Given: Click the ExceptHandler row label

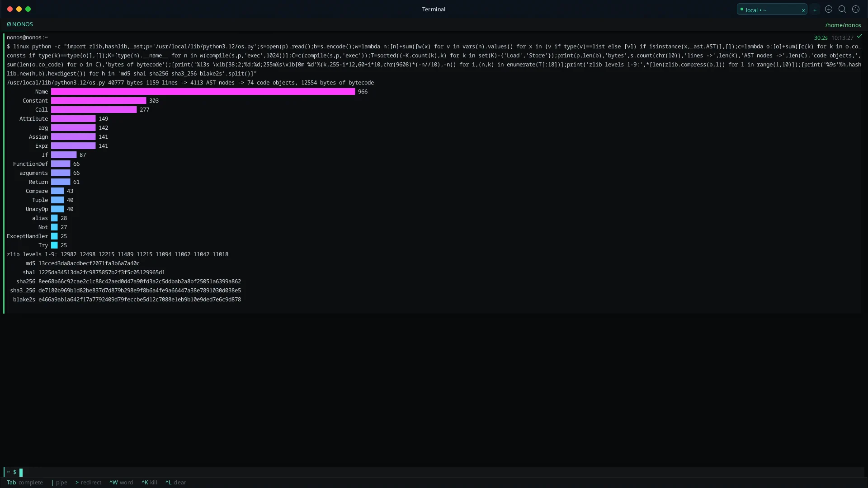Looking at the screenshot, I should (27, 236).
